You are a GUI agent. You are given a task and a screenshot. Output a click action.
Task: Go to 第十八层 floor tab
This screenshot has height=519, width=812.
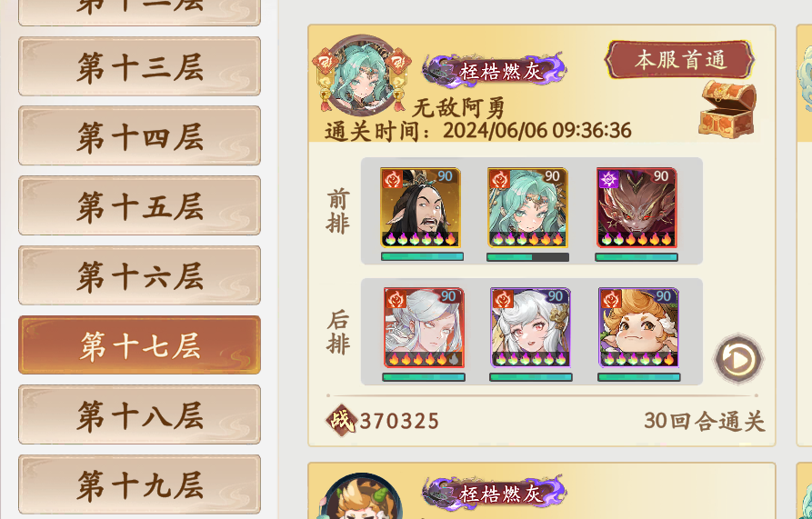click(139, 415)
